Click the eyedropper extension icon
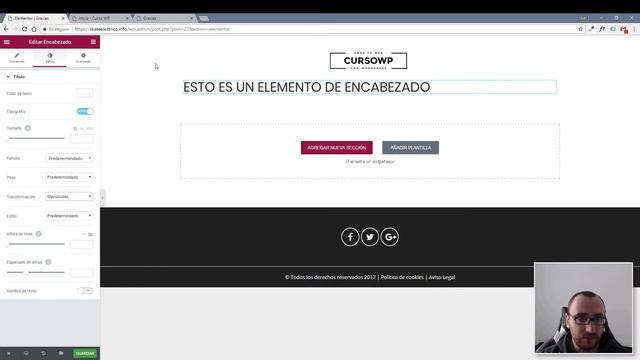The image size is (640, 360). pyautogui.click(x=591, y=29)
